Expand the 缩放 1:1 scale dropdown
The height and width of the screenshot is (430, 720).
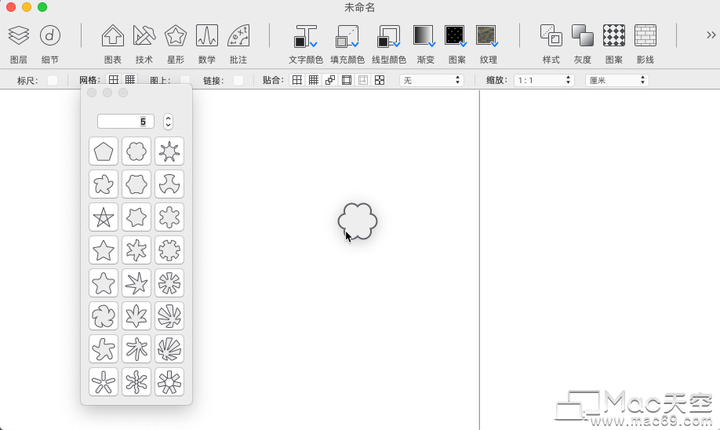click(x=543, y=80)
